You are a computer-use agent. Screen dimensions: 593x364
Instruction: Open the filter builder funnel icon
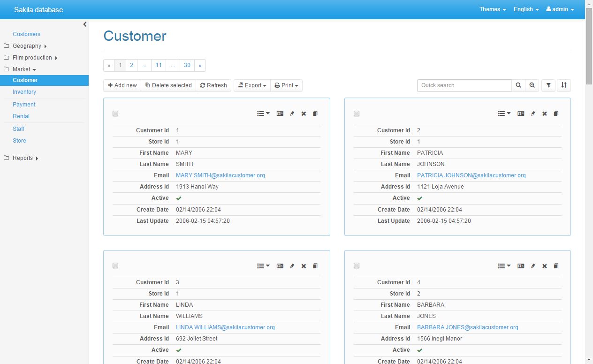(548, 85)
